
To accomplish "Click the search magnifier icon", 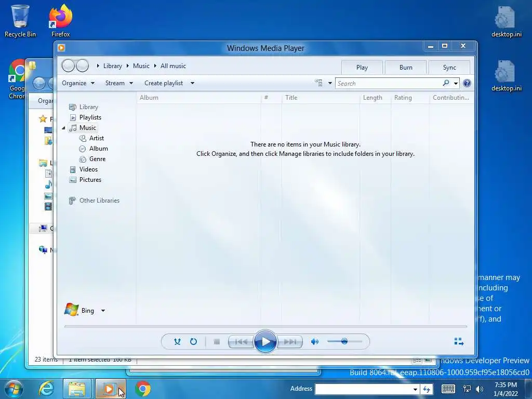I will 446,83.
